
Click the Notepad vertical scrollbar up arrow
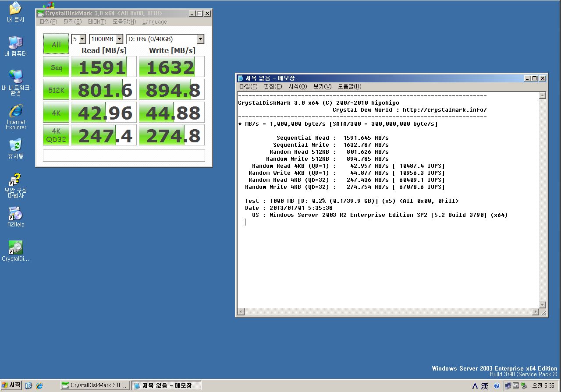(x=543, y=96)
